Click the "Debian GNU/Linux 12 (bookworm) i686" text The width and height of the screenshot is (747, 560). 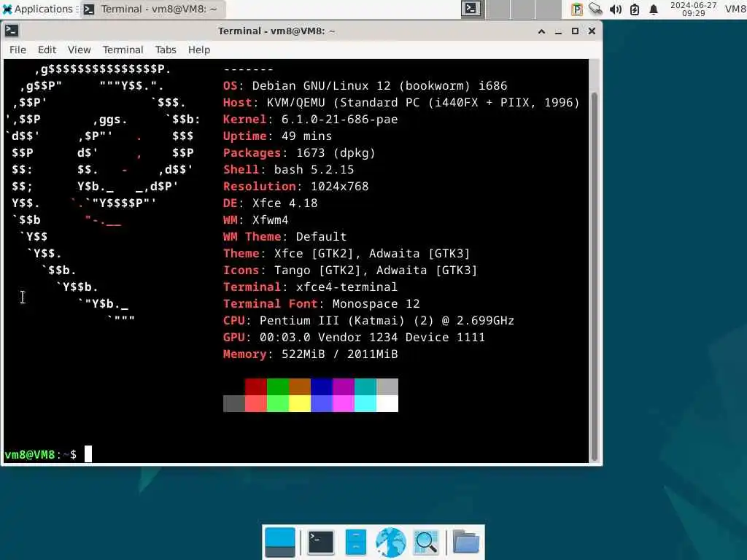pyautogui.click(x=379, y=86)
